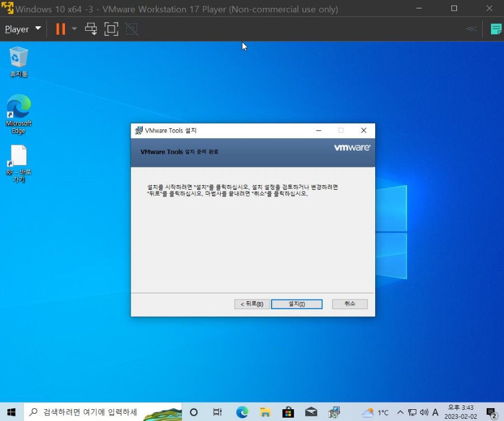This screenshot has height=421, width=504.
Task: Minimize the VMware Tools 설치 dialog
Action: pos(319,130)
